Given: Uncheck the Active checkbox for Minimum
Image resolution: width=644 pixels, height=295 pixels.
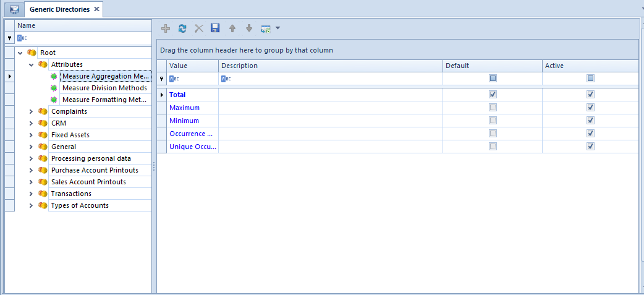Looking at the screenshot, I should [590, 121].
